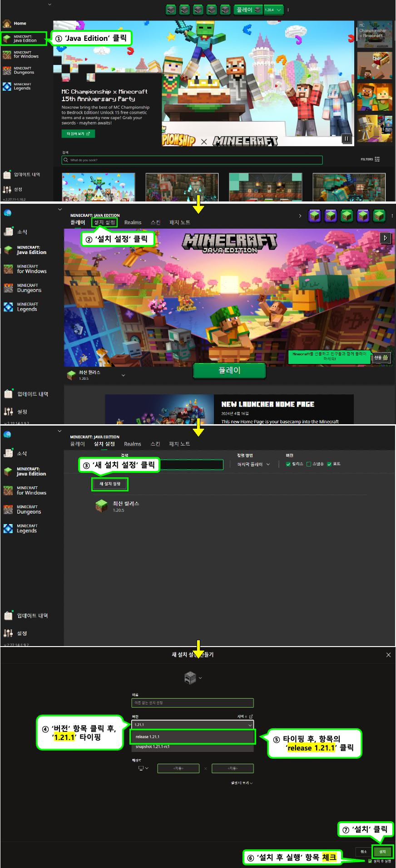Viewport: 396px width, 868px height.
Task: Click the search field 'What do you seek?'
Action: tap(192, 160)
